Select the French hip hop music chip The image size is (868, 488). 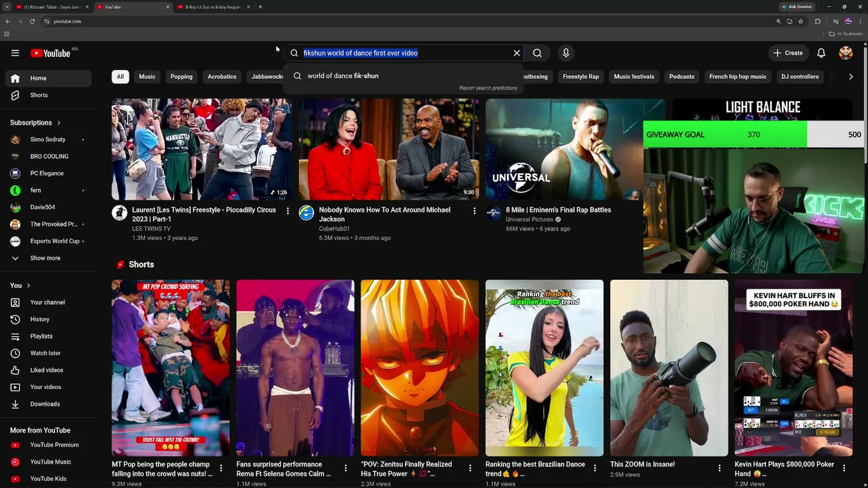pyautogui.click(x=738, y=77)
